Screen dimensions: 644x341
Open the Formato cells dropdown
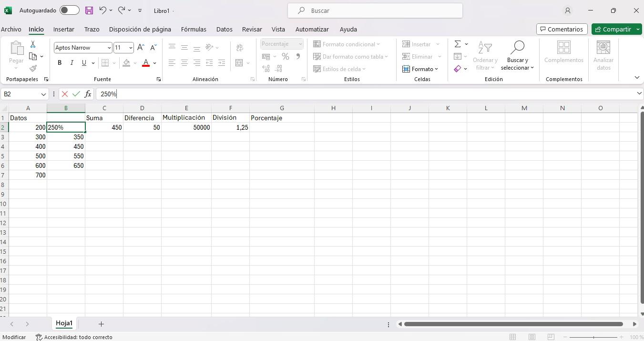(420, 69)
